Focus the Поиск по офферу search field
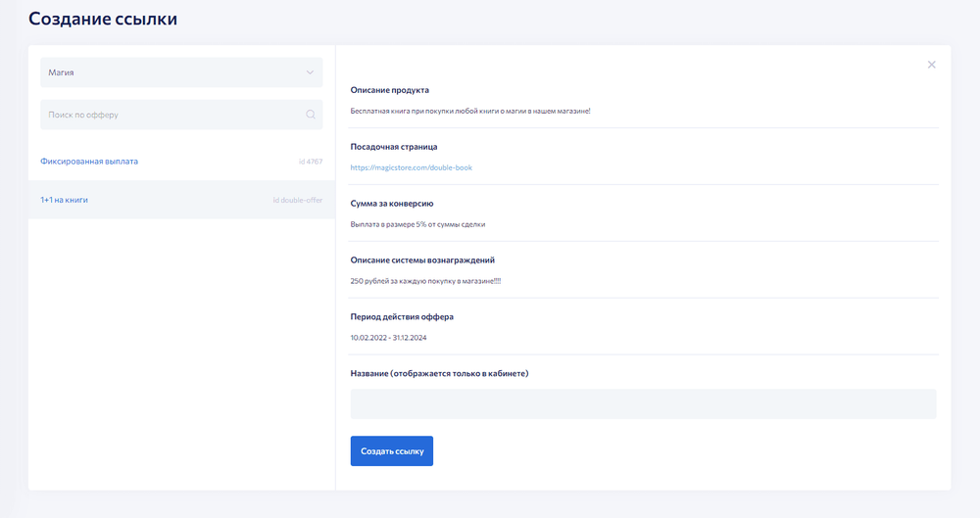This screenshot has width=980, height=518. click(x=171, y=115)
